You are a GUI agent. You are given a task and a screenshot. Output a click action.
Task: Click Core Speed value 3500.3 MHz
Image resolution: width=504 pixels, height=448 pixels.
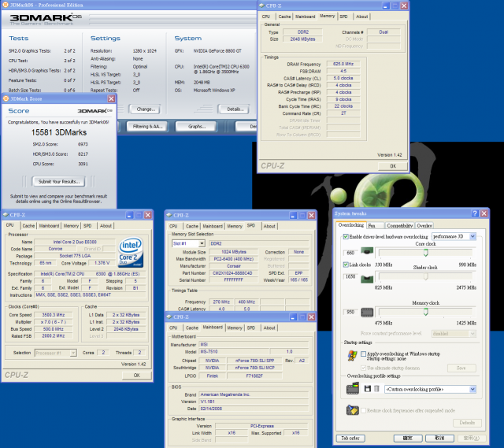(x=54, y=315)
